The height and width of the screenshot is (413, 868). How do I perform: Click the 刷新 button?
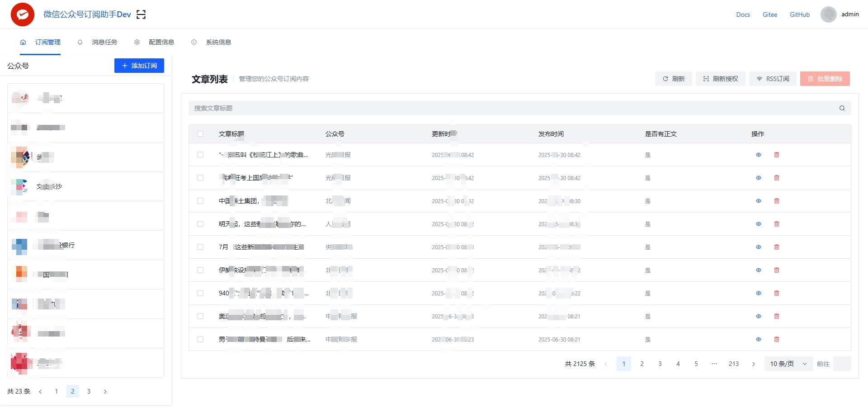click(674, 79)
